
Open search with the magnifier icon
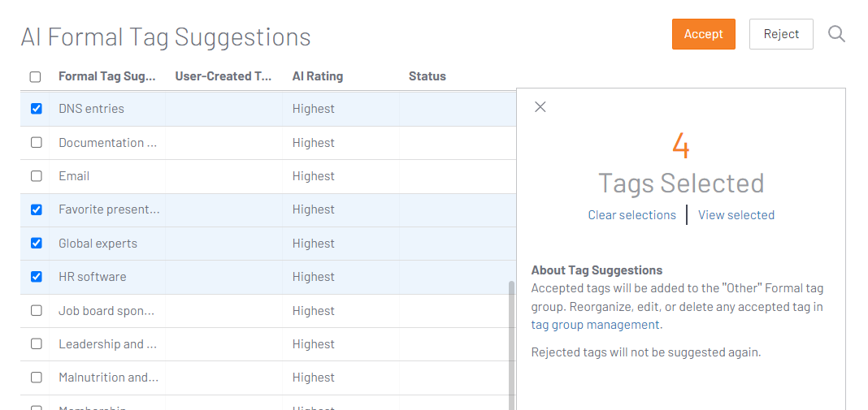click(x=836, y=34)
